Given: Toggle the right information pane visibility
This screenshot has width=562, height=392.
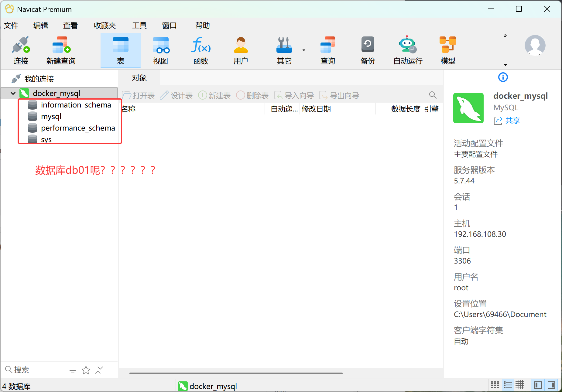Looking at the screenshot, I should (551, 385).
